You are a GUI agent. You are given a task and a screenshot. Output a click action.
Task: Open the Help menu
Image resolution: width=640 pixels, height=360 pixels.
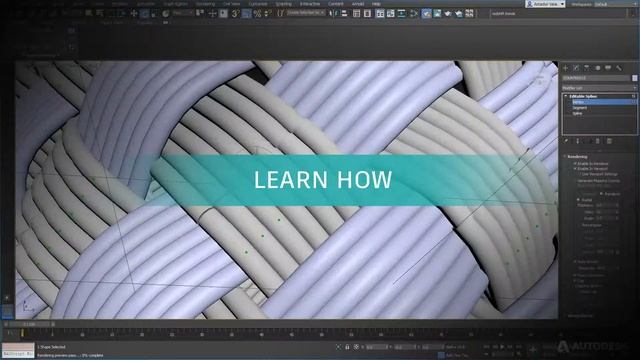pos(376,4)
